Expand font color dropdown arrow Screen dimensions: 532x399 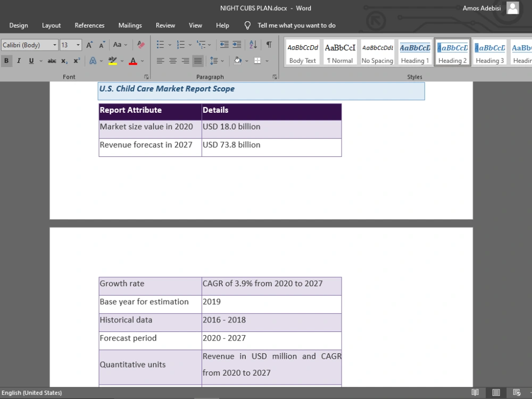coord(143,61)
